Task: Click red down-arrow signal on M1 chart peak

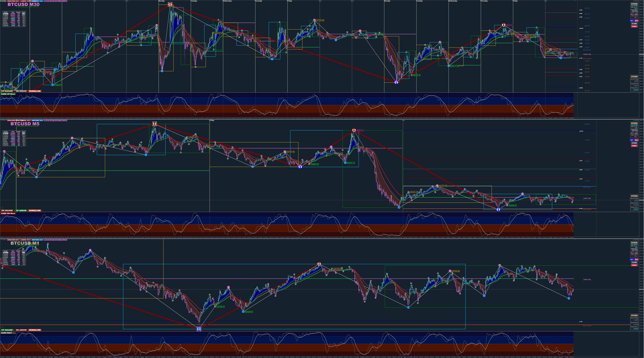Action: [319, 264]
